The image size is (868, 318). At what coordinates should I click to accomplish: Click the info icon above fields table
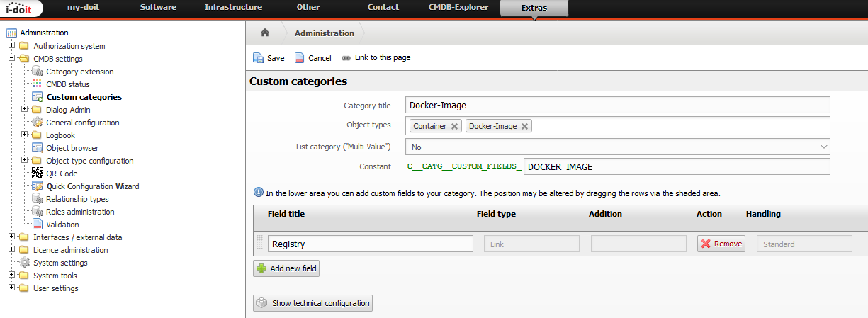pyautogui.click(x=258, y=193)
